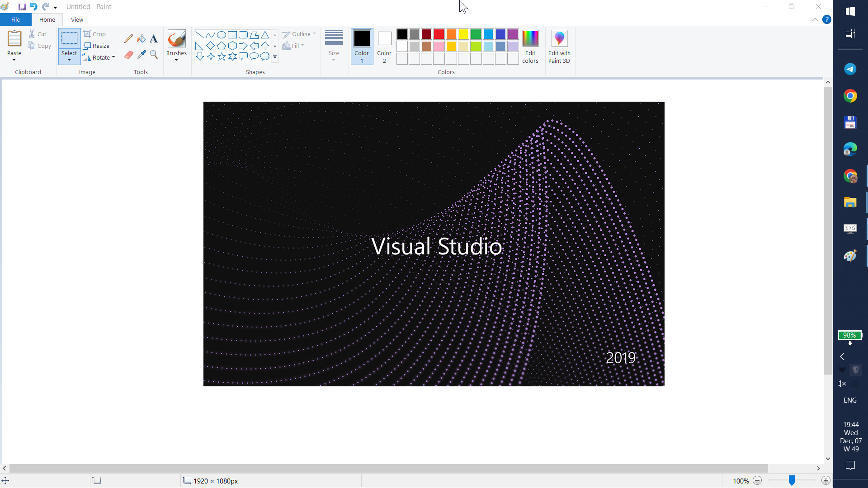Select the Pencil tool

coord(128,39)
